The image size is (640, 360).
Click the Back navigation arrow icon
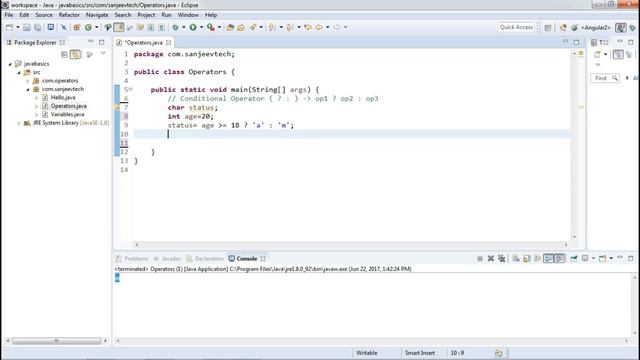pos(319,27)
